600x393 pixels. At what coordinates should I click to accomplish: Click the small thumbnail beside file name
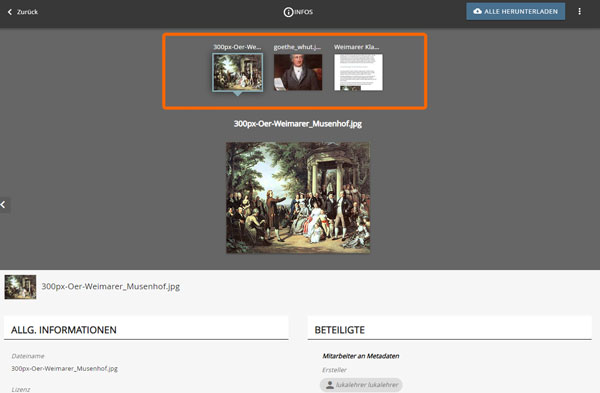pos(20,287)
